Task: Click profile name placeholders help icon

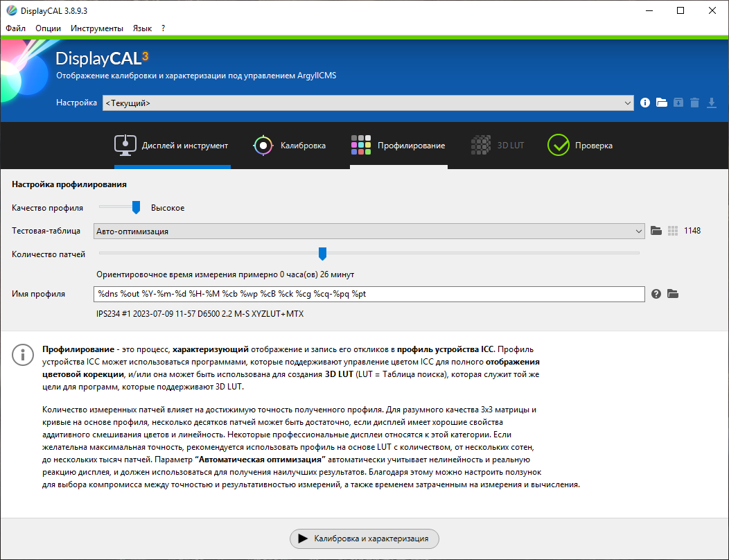Action: pyautogui.click(x=656, y=294)
